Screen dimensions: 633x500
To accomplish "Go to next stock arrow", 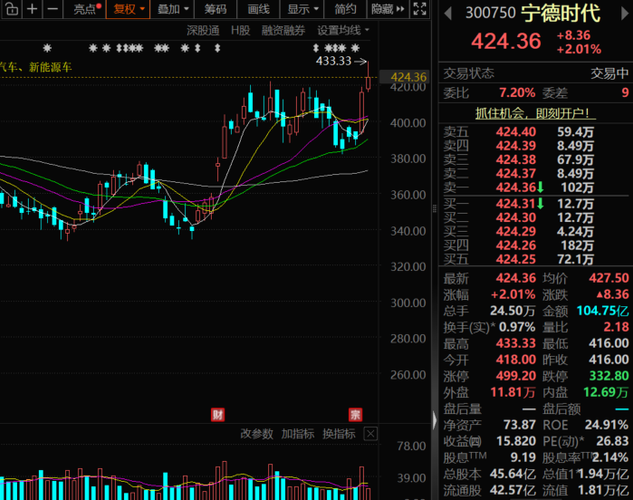I will pos(624,14).
